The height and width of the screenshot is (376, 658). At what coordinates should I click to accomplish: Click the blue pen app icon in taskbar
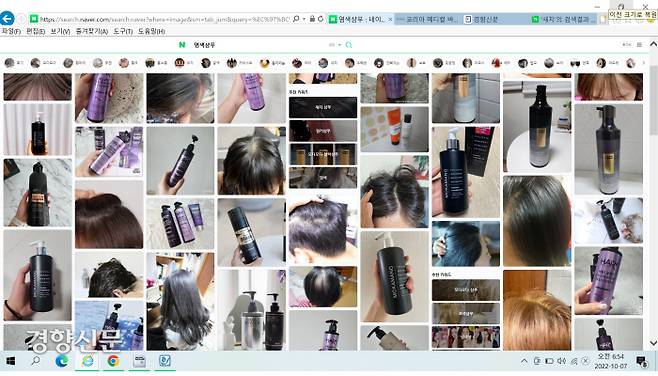pyautogui.click(x=165, y=361)
